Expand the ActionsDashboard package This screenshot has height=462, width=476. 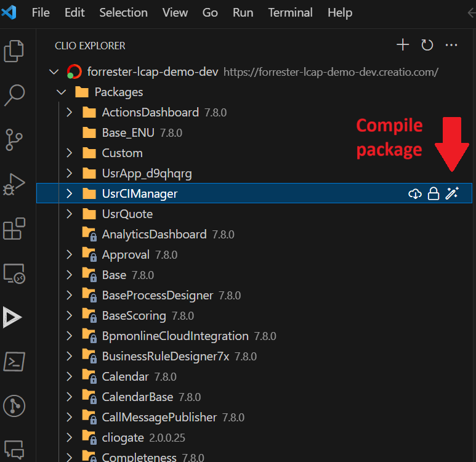(x=69, y=112)
